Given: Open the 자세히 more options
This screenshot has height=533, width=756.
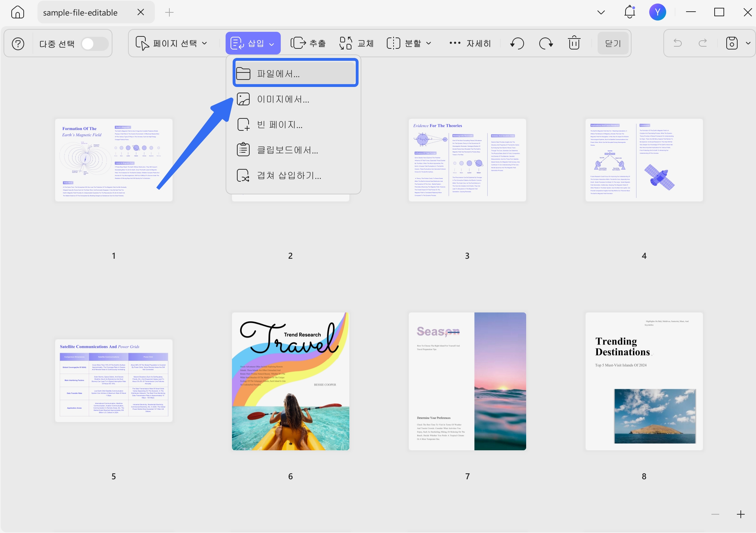Looking at the screenshot, I should tap(470, 43).
